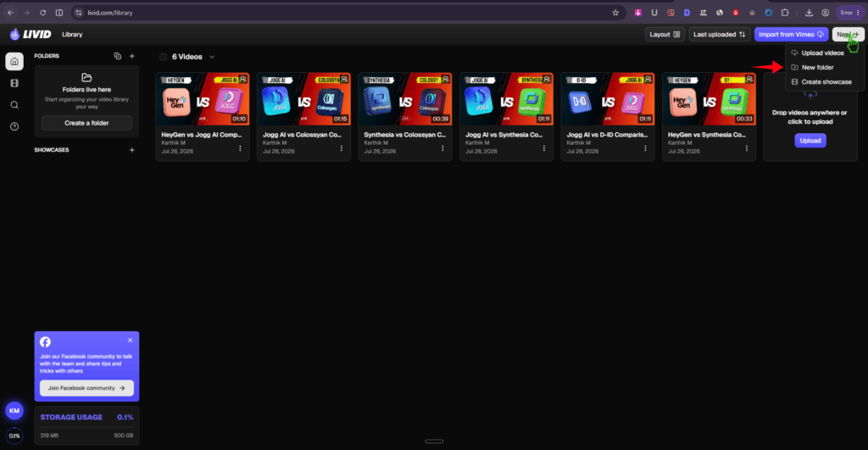Open the Layout dropdown
The width and height of the screenshot is (868, 450).
tap(665, 34)
